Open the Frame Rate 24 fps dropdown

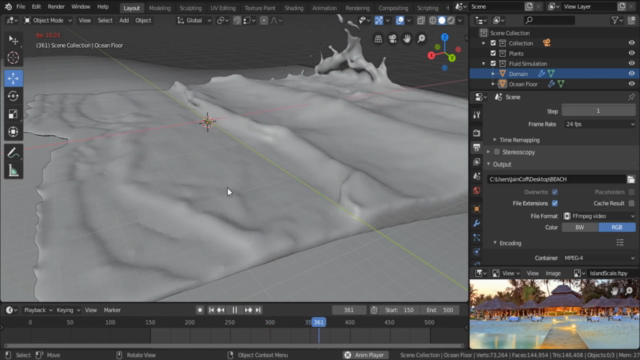(599, 124)
